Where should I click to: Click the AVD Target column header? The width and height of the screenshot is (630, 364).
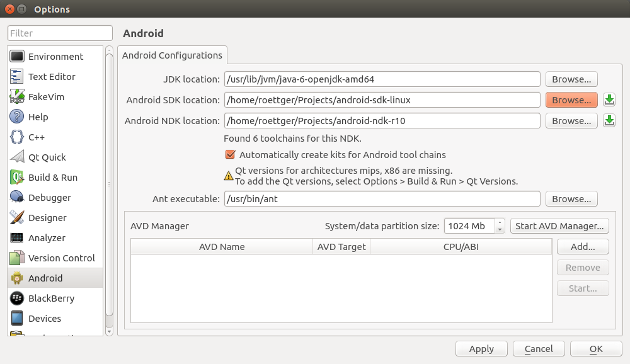[x=341, y=247]
